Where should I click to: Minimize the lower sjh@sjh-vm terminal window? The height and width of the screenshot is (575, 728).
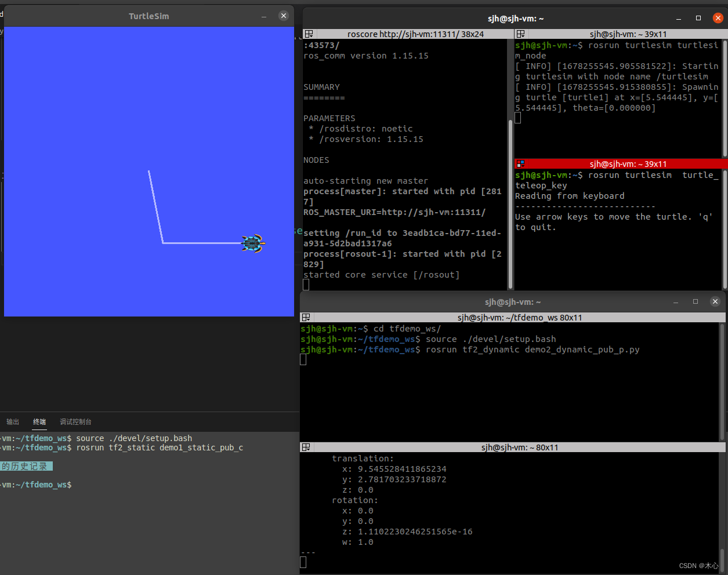(x=676, y=301)
